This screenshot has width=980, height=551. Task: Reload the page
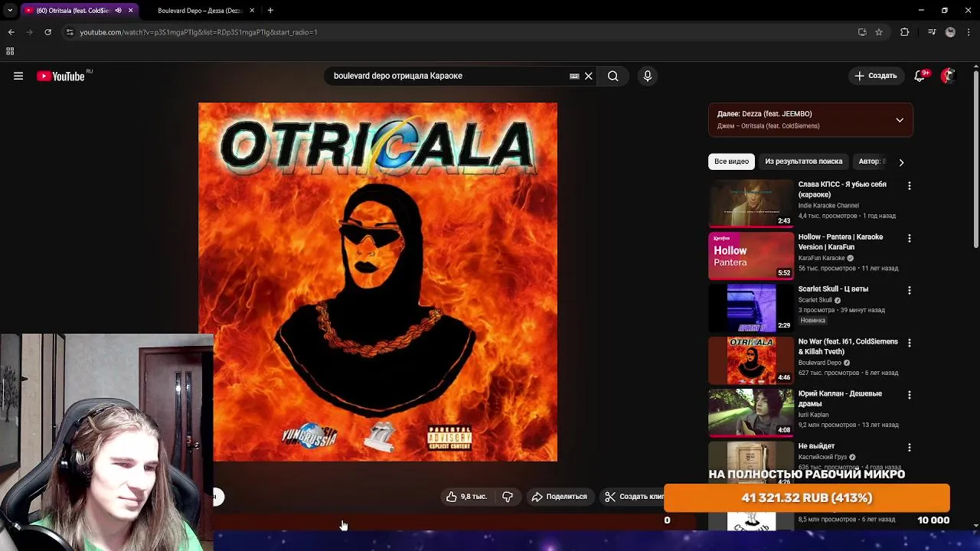coord(47,32)
